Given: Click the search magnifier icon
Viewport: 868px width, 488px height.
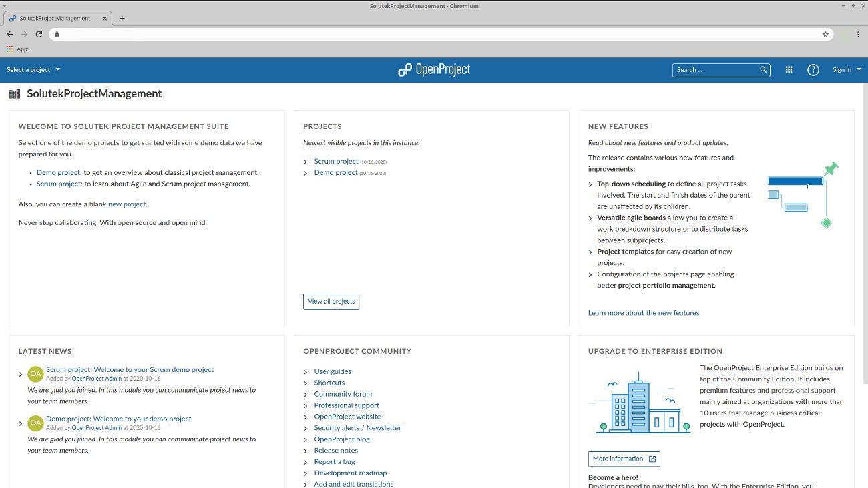Looking at the screenshot, I should click(x=763, y=69).
